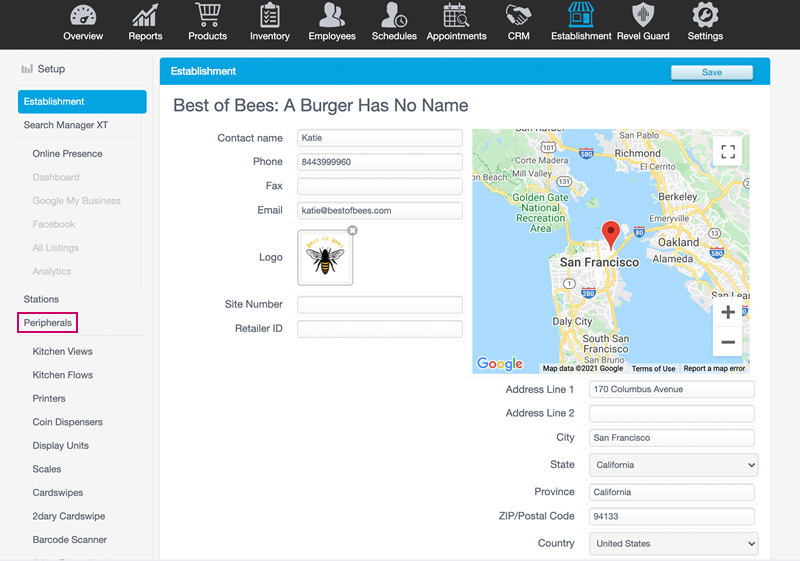Click the Save button
The width and height of the screenshot is (800, 561).
tap(711, 72)
